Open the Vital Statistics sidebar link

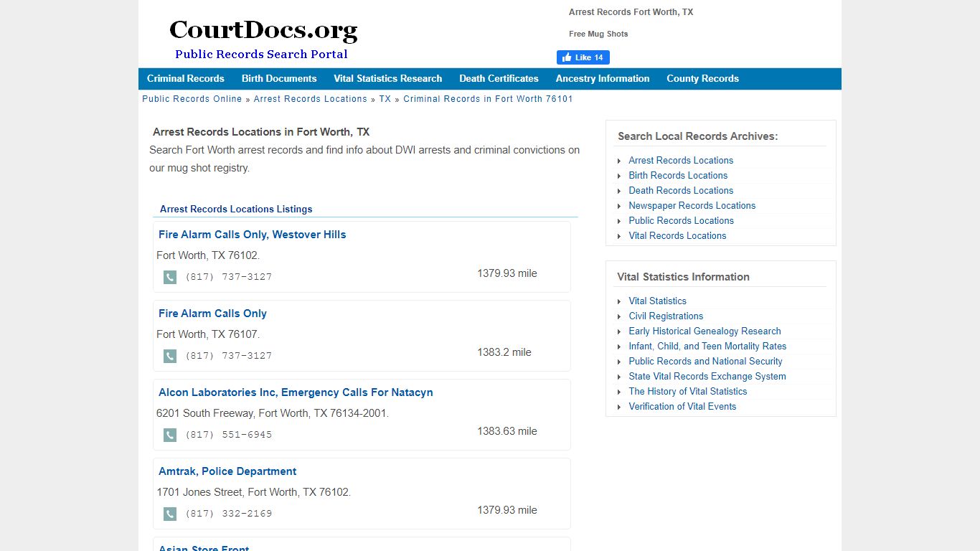[657, 301]
